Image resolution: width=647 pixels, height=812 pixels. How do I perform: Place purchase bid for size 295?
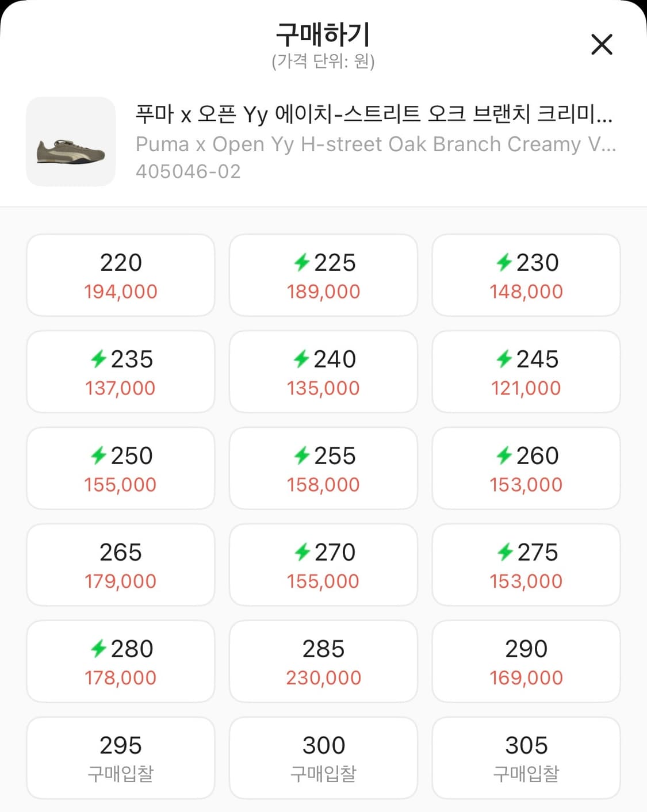tap(121, 759)
